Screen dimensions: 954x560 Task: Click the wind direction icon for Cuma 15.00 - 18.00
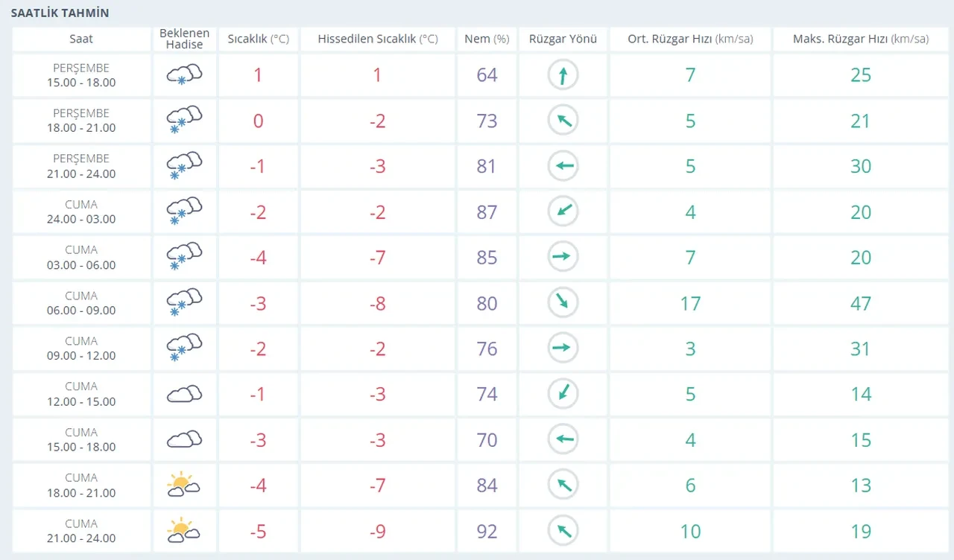563,439
